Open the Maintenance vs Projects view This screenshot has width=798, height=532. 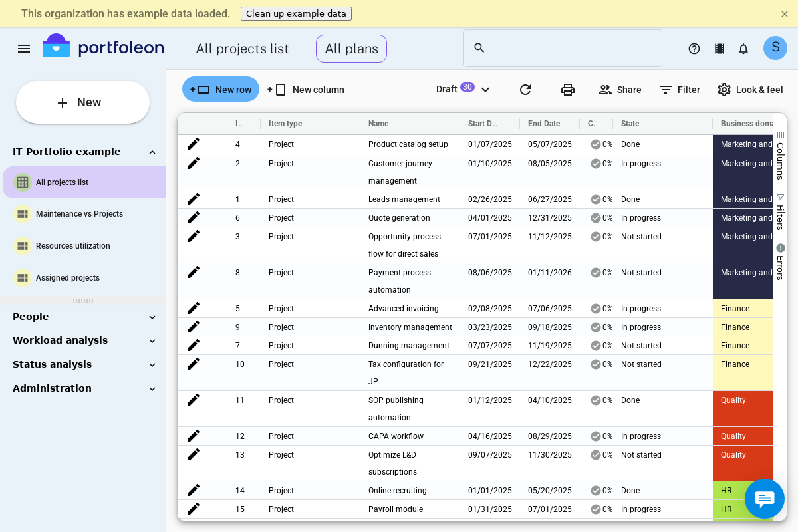pyautogui.click(x=84, y=214)
